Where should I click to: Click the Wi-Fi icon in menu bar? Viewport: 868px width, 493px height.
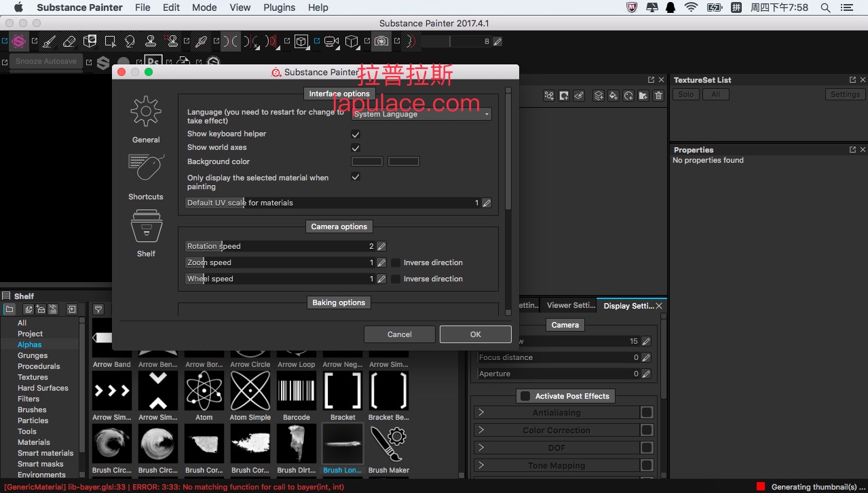pyautogui.click(x=691, y=7)
